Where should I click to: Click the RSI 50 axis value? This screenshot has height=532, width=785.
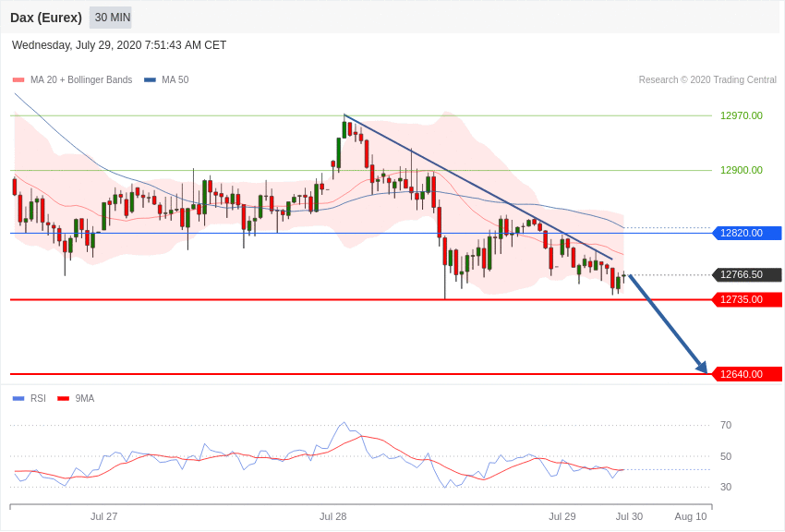pyautogui.click(x=726, y=456)
